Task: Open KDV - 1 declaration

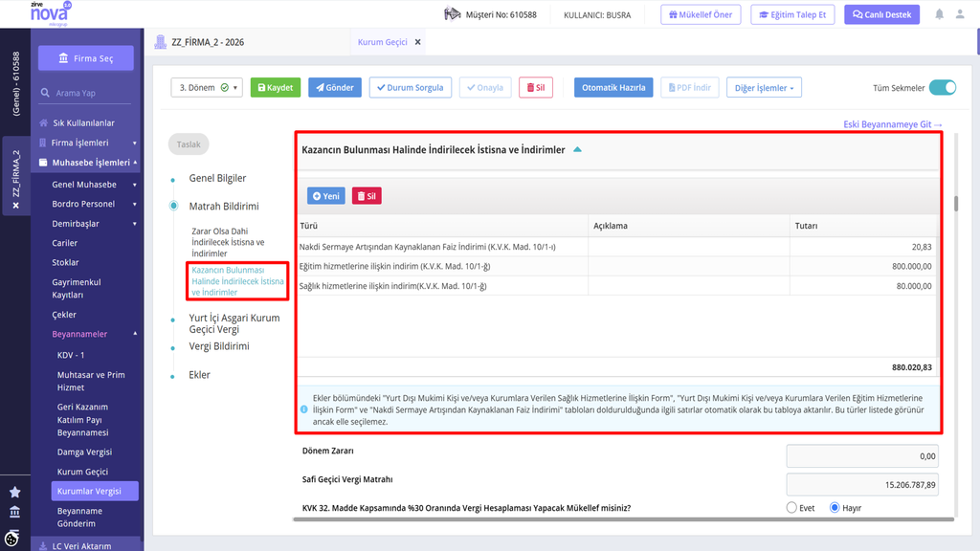Action: point(71,355)
